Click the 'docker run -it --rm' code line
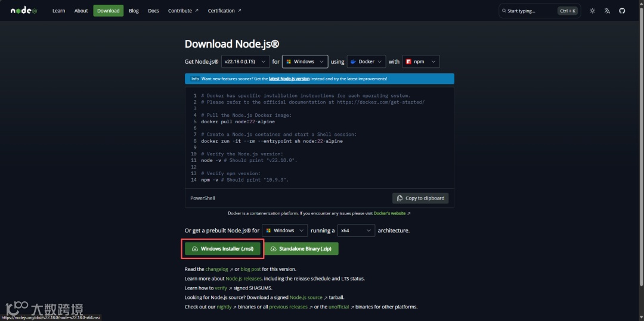The height and width of the screenshot is (321, 644). pyautogui.click(x=272, y=141)
